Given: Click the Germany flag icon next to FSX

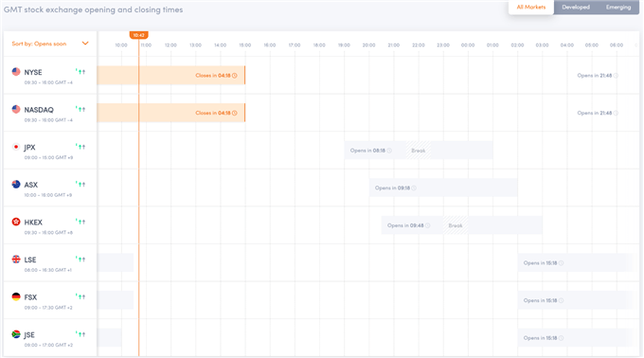Looking at the screenshot, I should 16,296.
